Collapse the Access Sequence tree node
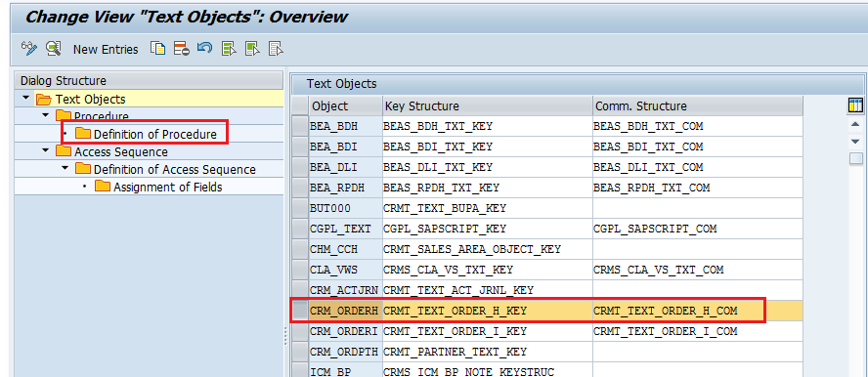This screenshot has width=868, height=377. click(45, 150)
